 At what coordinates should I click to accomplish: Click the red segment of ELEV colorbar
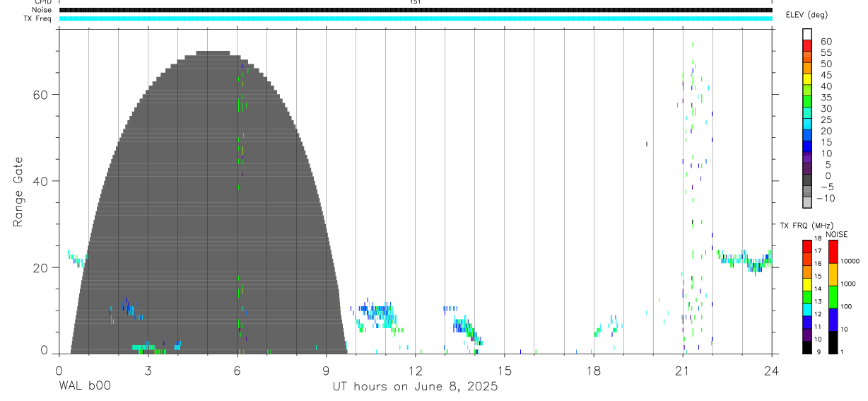807,45
